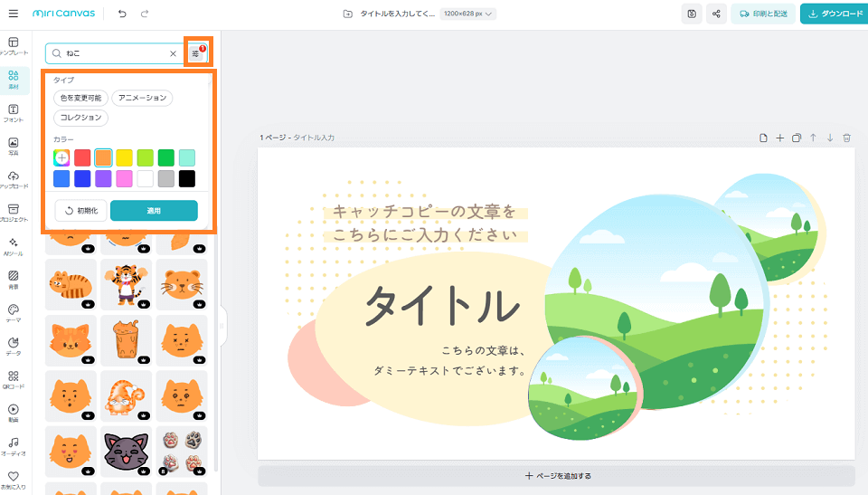Clear the search text with the X icon
868x495 pixels.
point(173,54)
